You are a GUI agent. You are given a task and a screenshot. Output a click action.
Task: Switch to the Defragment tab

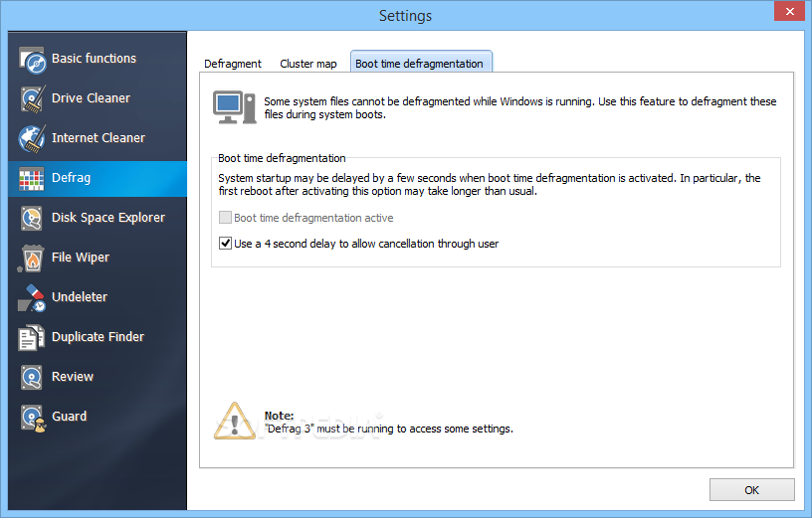[233, 64]
